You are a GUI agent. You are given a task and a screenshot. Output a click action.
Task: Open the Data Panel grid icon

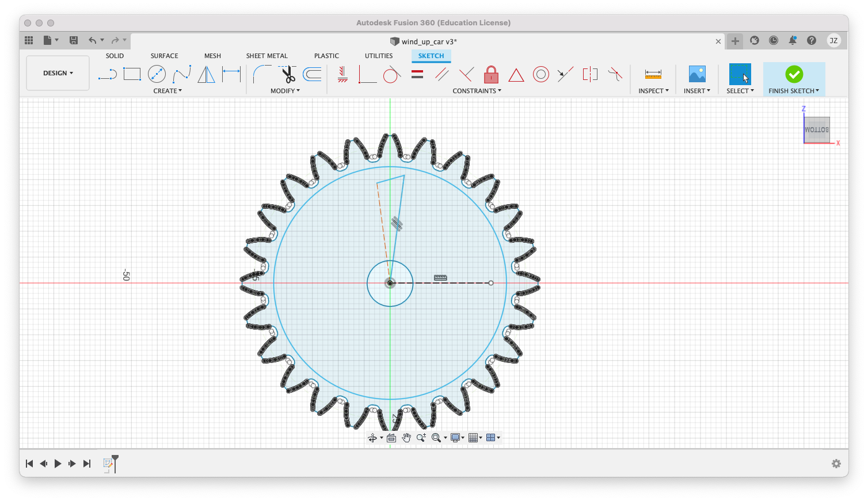point(29,40)
